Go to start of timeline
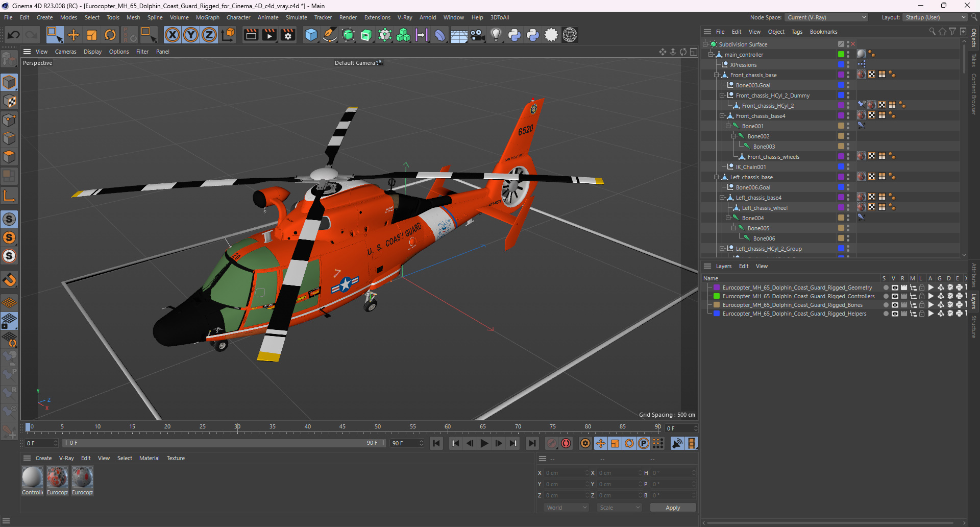The width and height of the screenshot is (980, 527). 436,443
